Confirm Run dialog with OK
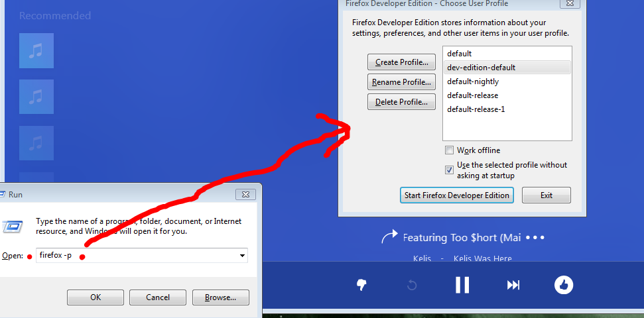Screen dimensions: 644x318 click(96, 297)
